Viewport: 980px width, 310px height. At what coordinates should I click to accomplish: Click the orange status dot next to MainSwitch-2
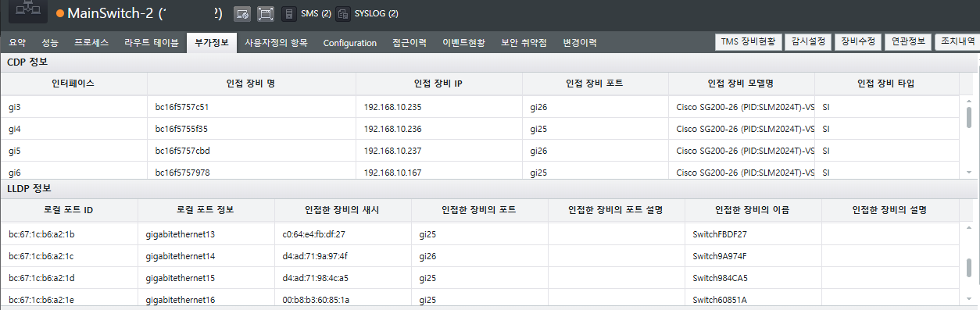click(59, 14)
